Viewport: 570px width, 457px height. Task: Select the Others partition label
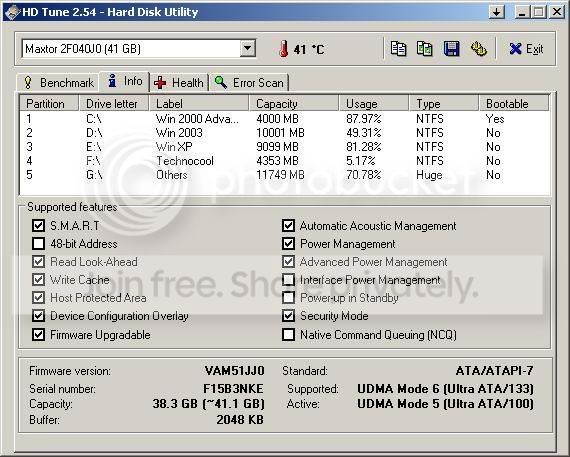point(172,175)
